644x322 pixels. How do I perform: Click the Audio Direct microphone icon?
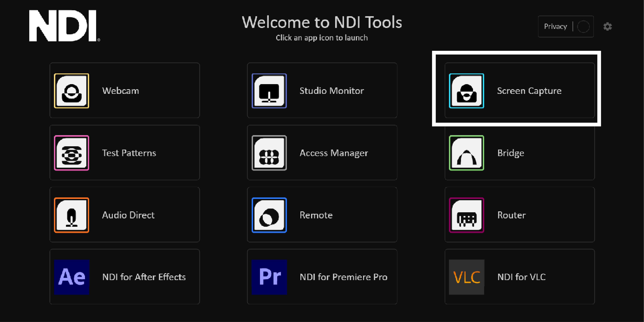click(x=71, y=215)
